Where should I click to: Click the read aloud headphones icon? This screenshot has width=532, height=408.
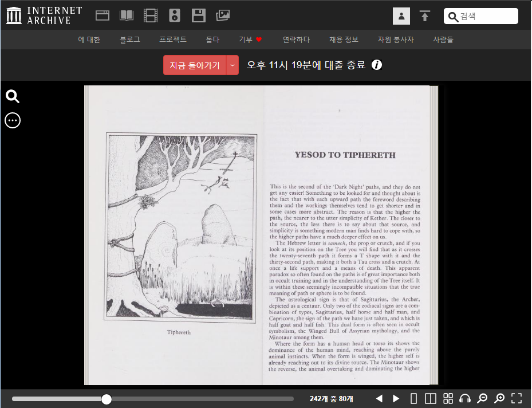coord(465,398)
